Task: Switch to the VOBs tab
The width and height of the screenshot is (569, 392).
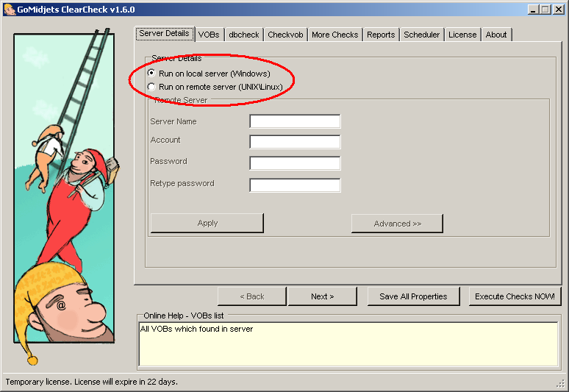Action: pyautogui.click(x=209, y=35)
